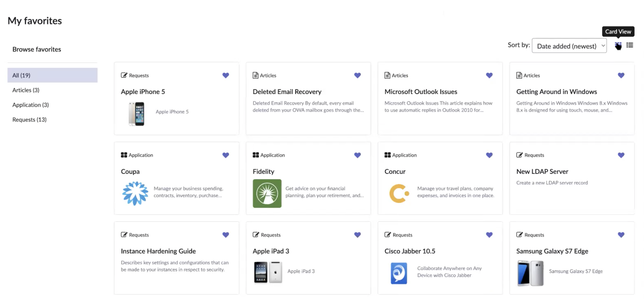Remove Cisco Jabber 10.5 from favorites

(489, 235)
